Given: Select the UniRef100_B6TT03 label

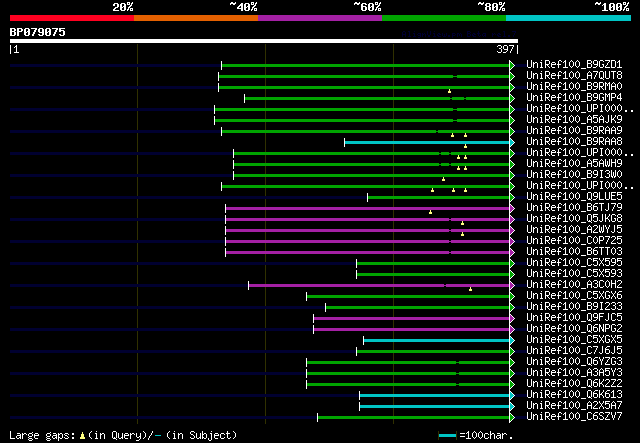Looking at the screenshot, I should pos(574,252).
